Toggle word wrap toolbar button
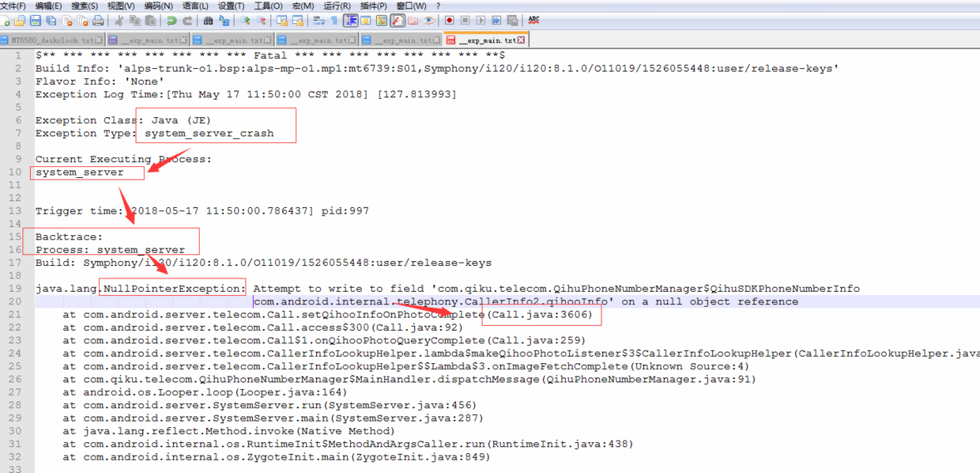Screen dimensions: 980x473 [x=318, y=20]
